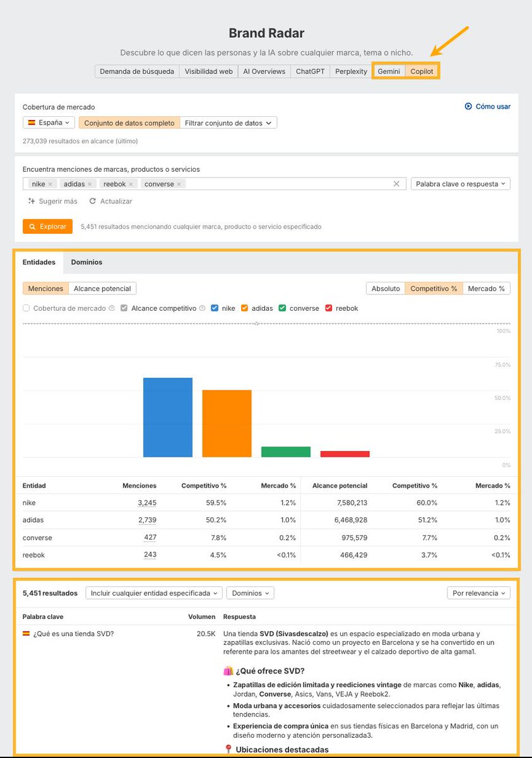Open Incluir cualquier entidad especificada dropdown
Image resolution: width=532 pixels, height=758 pixels.
pyautogui.click(x=153, y=593)
